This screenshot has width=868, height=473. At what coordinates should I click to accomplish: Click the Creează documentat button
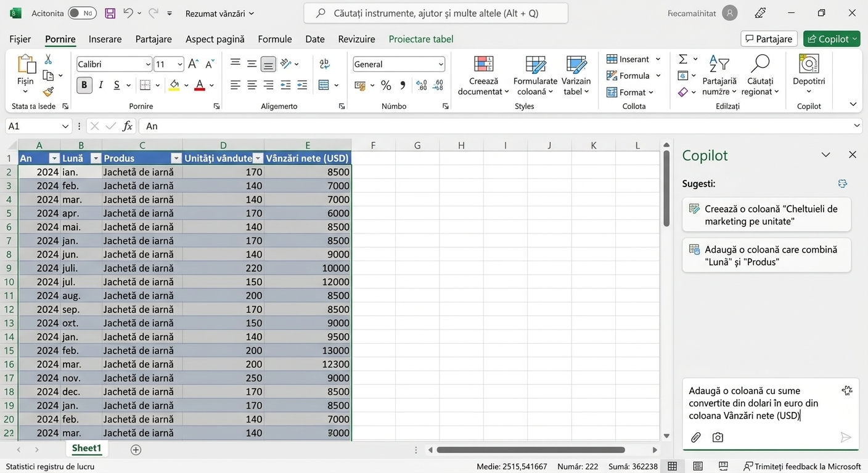coord(483,76)
